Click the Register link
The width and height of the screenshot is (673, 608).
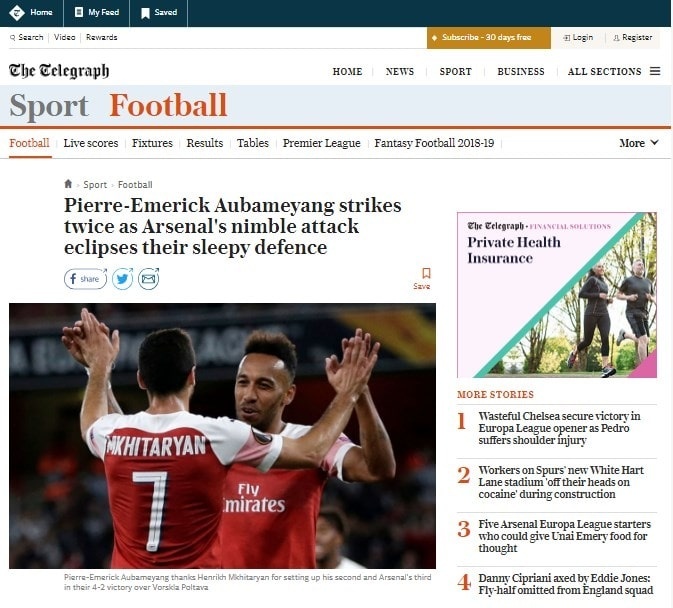click(632, 38)
